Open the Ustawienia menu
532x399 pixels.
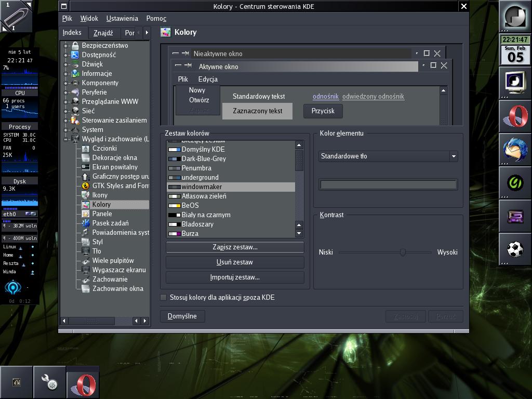click(122, 18)
